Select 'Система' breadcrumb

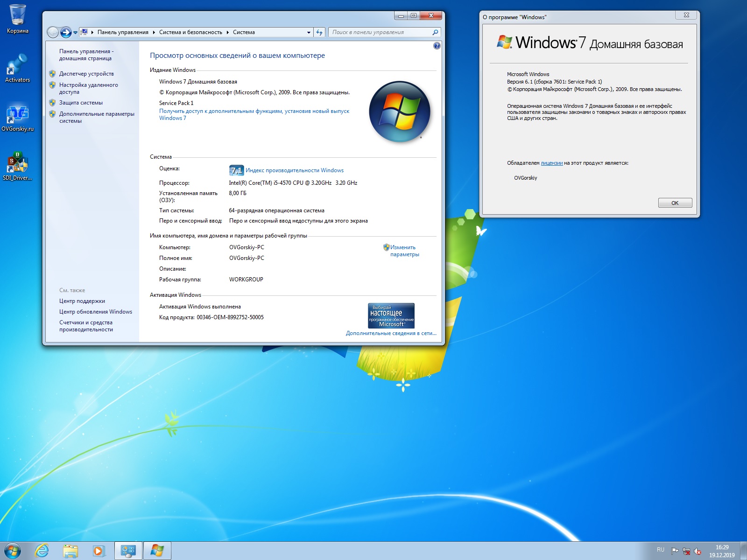click(244, 32)
